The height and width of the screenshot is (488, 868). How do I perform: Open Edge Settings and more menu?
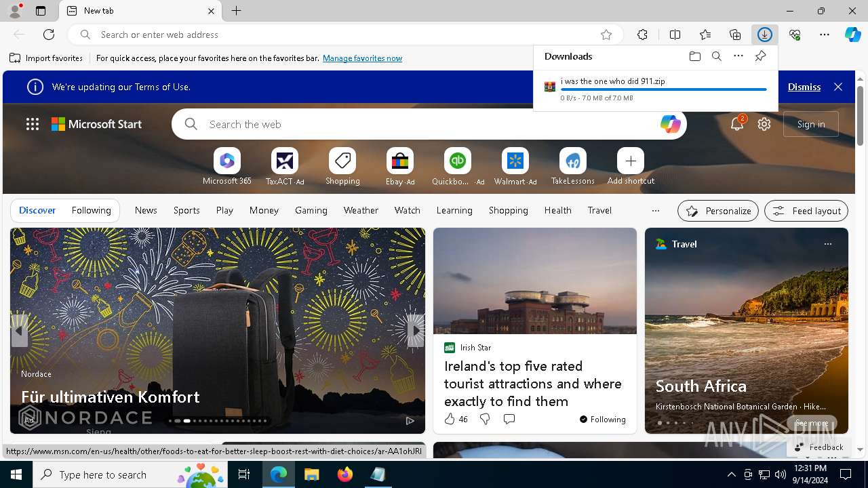(825, 35)
